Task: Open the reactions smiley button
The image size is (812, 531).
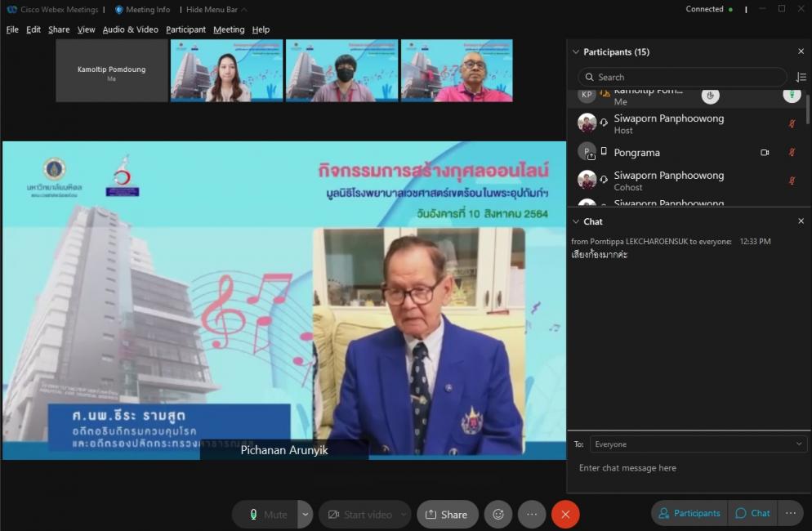Action: tap(498, 515)
